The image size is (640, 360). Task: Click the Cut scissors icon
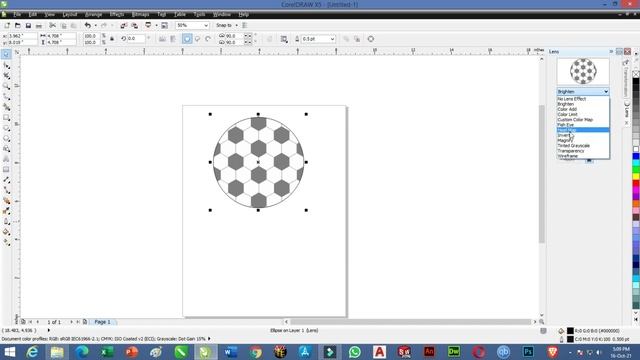(x=53, y=25)
